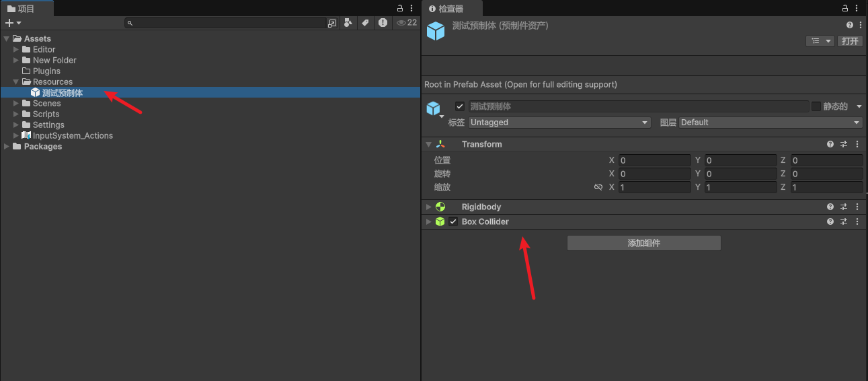Expand the InputSystem_Actions asset arrow
Viewport: 868px width, 381px height.
click(16, 135)
